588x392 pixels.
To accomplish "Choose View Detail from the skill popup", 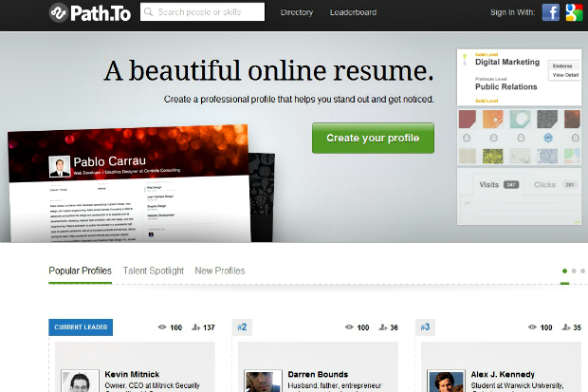I will tap(563, 74).
